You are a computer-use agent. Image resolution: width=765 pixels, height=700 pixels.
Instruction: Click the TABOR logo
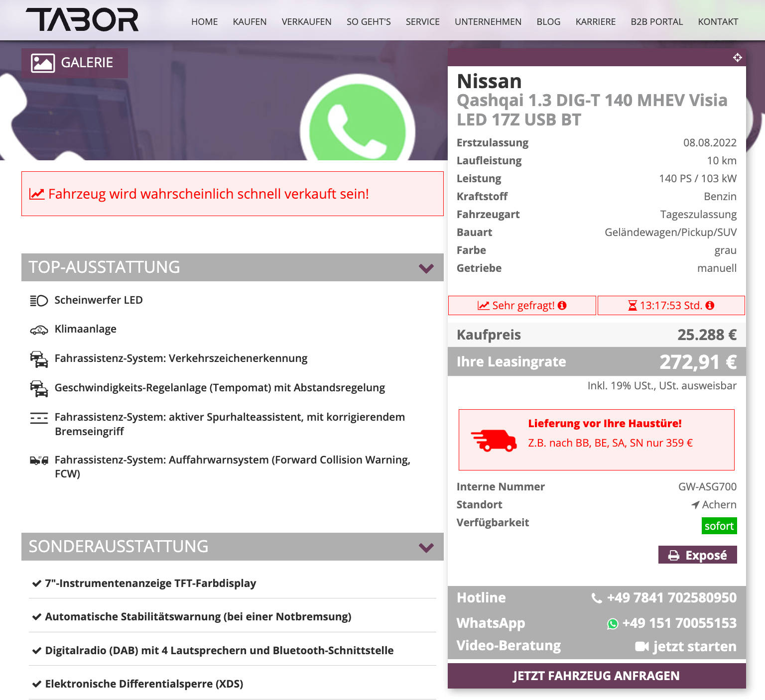(82, 20)
